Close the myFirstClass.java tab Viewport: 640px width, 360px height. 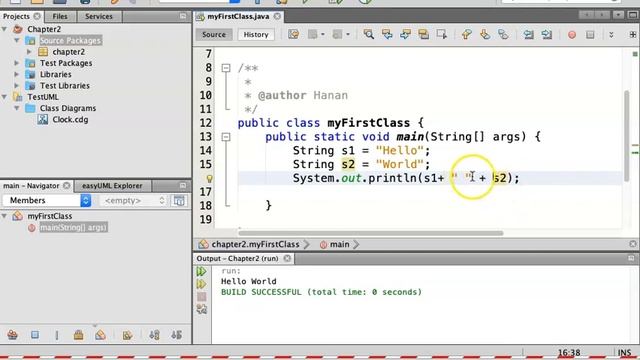pyautogui.click(x=278, y=16)
